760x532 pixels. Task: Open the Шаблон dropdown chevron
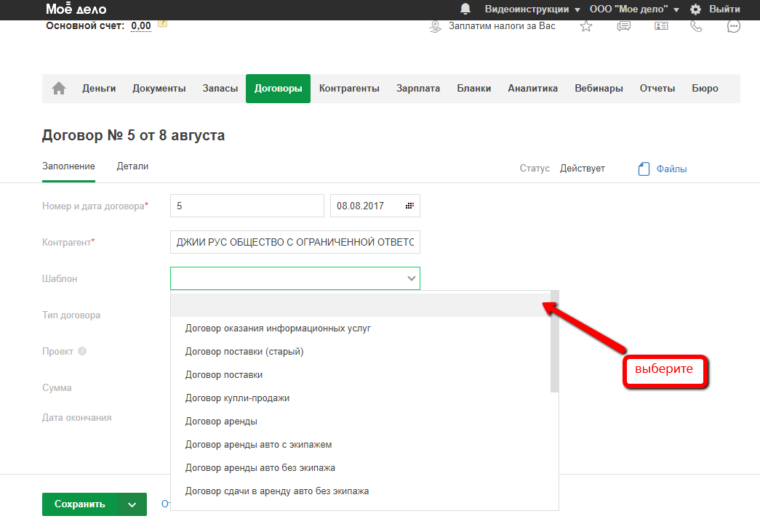point(411,278)
